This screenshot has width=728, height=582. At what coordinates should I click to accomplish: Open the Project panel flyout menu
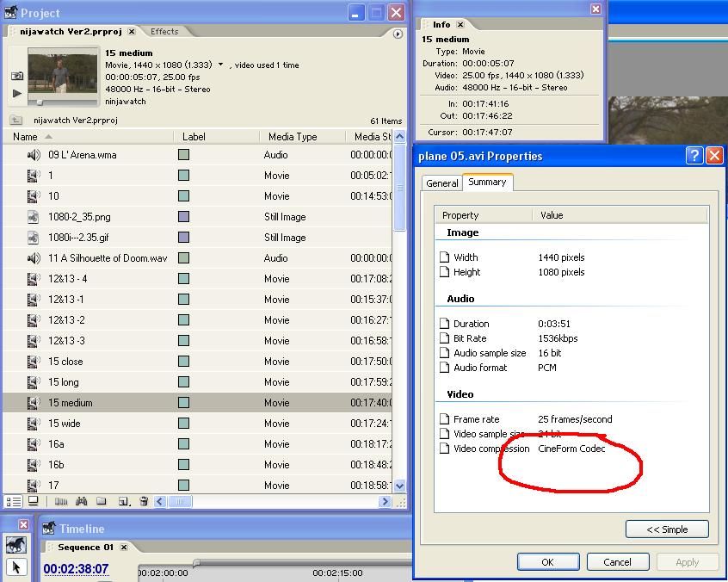pos(398,34)
